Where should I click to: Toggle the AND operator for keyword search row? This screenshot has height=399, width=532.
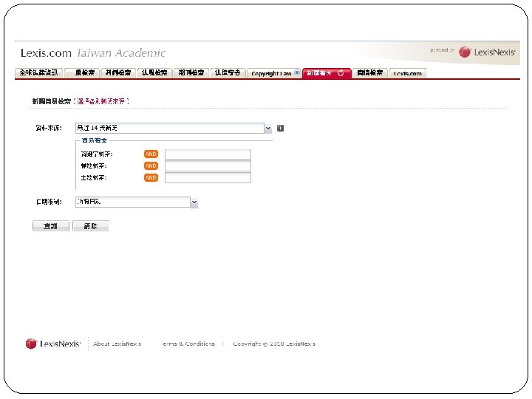pyautogui.click(x=151, y=154)
